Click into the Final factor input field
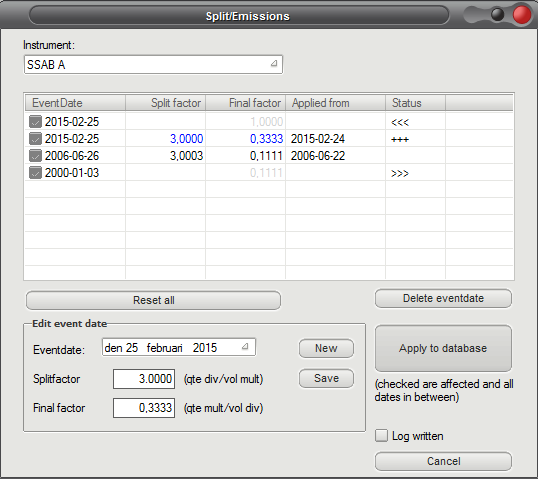This screenshot has height=479, width=538. (x=144, y=408)
